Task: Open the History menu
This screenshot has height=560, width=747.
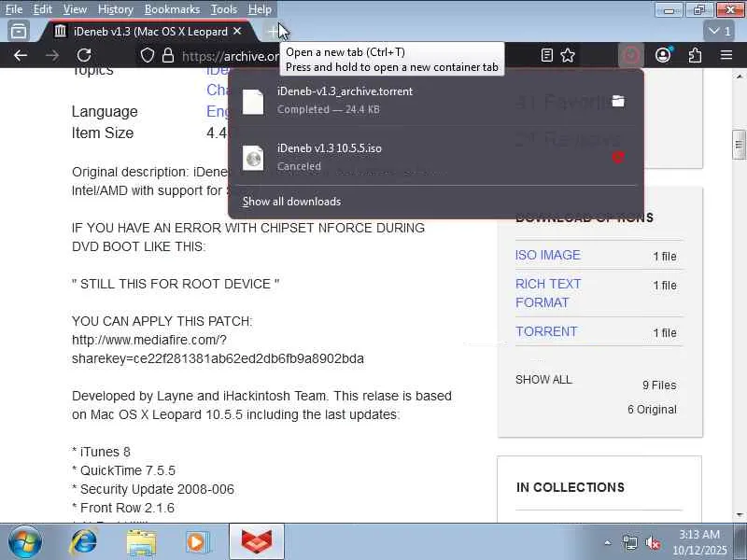Action: [115, 9]
